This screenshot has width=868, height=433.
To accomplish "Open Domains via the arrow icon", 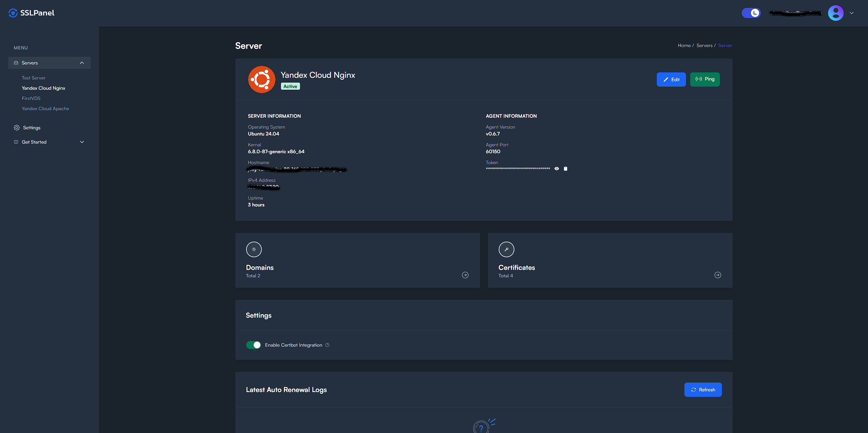I will [x=465, y=275].
